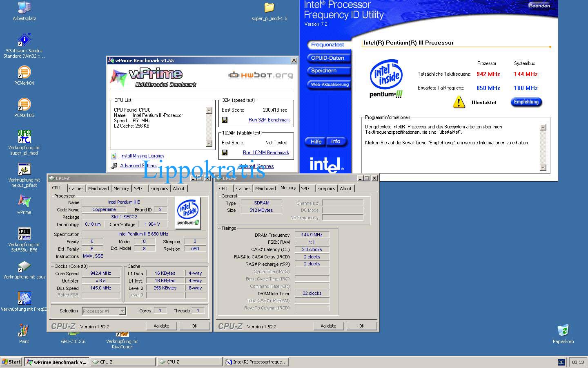Click the Beenden button

click(x=539, y=6)
